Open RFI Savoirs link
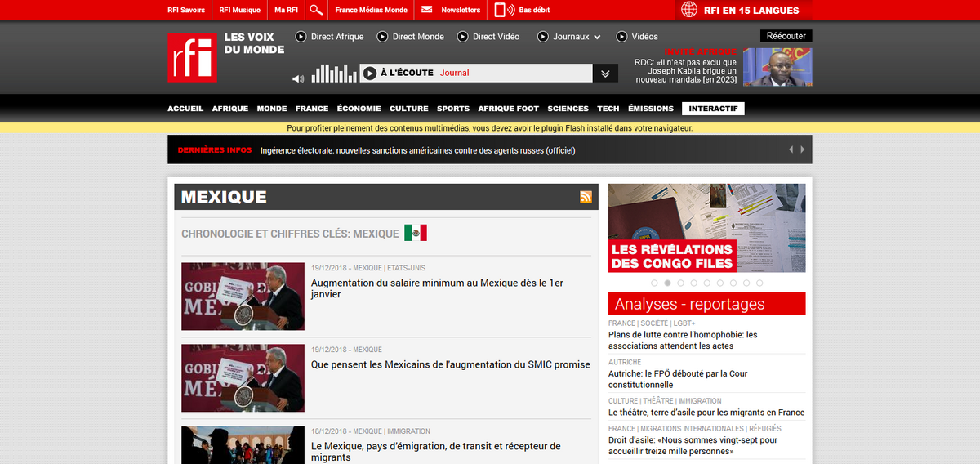This screenshot has width=980, height=464. point(186,10)
